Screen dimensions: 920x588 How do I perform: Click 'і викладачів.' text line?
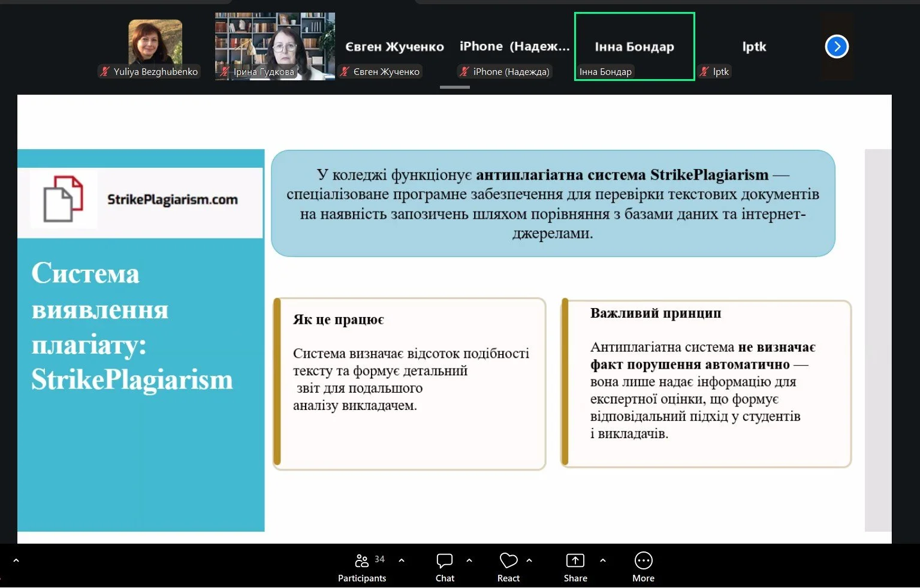pyautogui.click(x=629, y=433)
